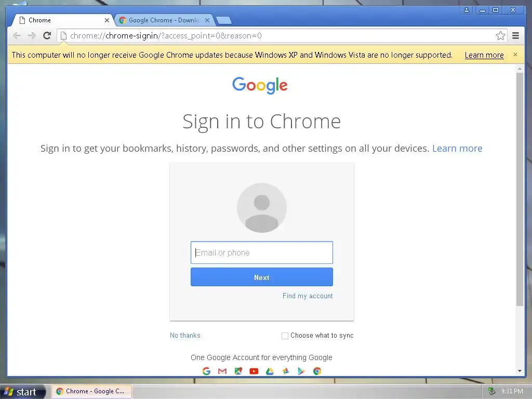The image size is (532, 399).
Task: Switch to Google Chrome Download tab
Action: click(x=165, y=20)
